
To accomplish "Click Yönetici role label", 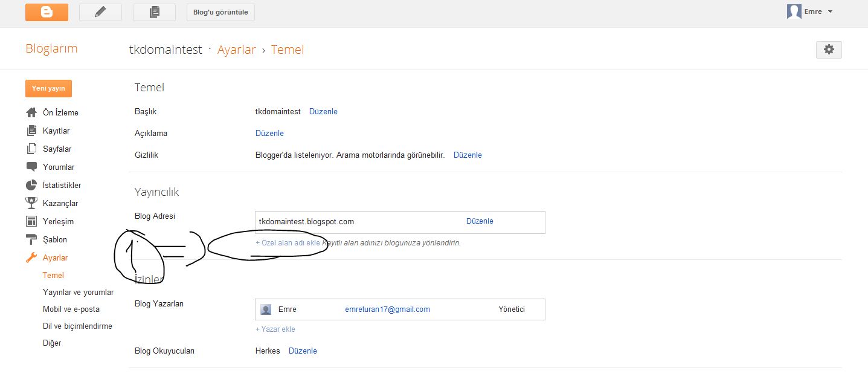I will pos(512,309).
